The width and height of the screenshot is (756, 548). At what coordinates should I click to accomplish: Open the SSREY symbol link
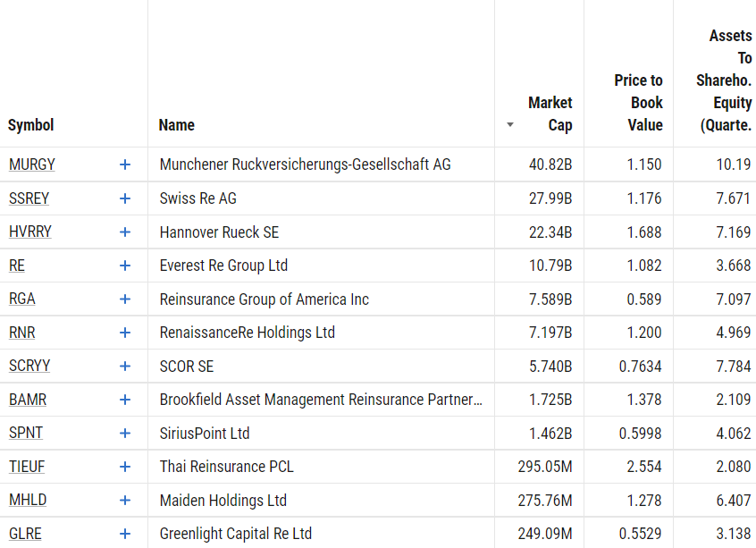point(29,198)
